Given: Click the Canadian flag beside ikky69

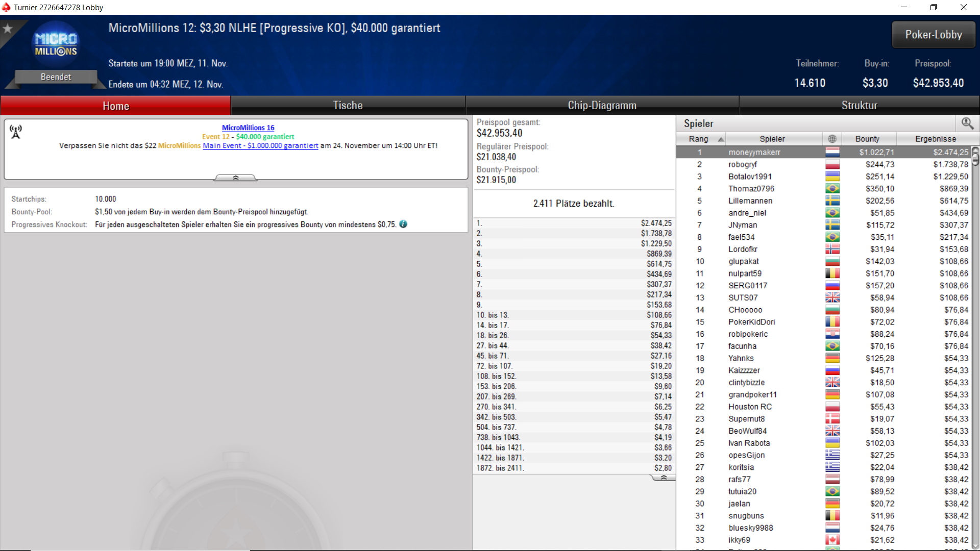Looking at the screenshot, I should tap(832, 540).
